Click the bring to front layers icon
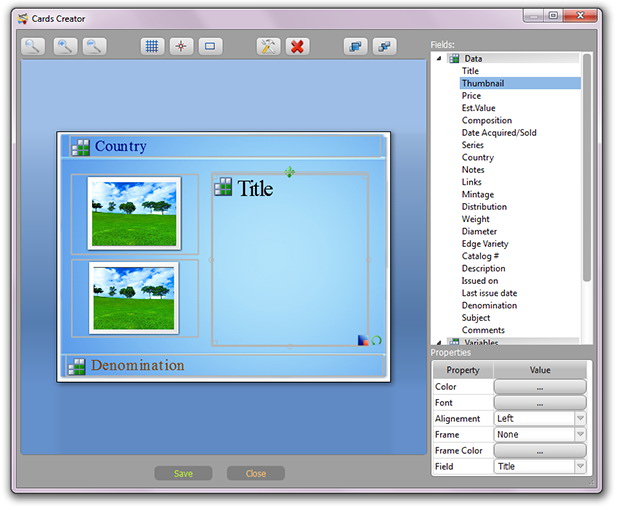The width and height of the screenshot is (620, 508). point(355,47)
